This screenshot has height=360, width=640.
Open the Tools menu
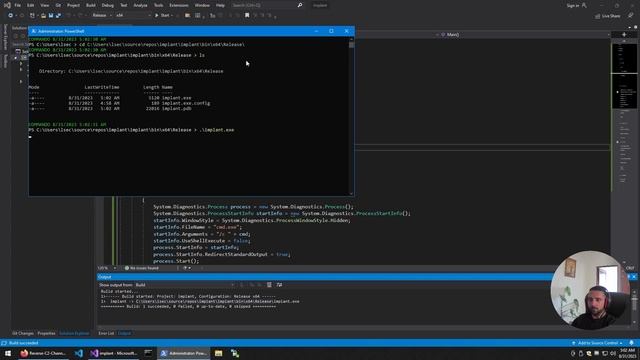[x=158, y=5]
